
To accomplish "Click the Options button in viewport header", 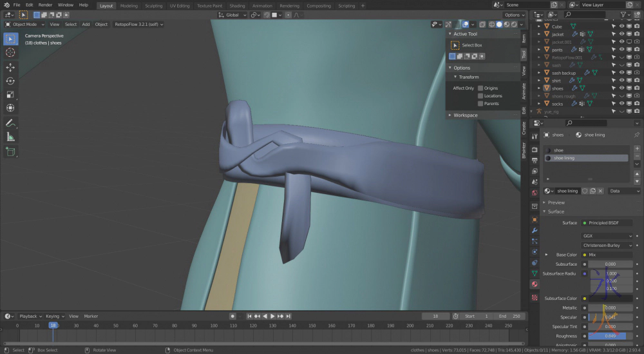I will [513, 15].
